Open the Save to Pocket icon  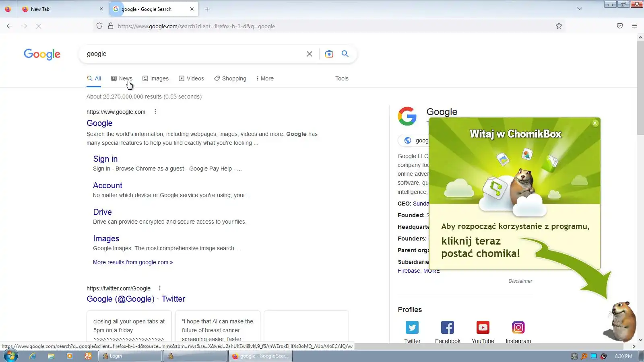point(620,26)
